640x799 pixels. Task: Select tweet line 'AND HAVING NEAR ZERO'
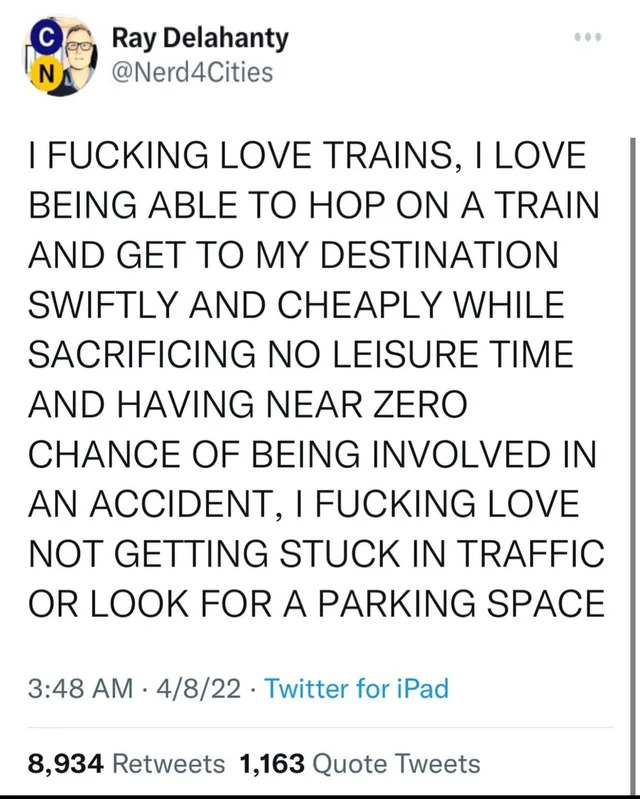248,404
